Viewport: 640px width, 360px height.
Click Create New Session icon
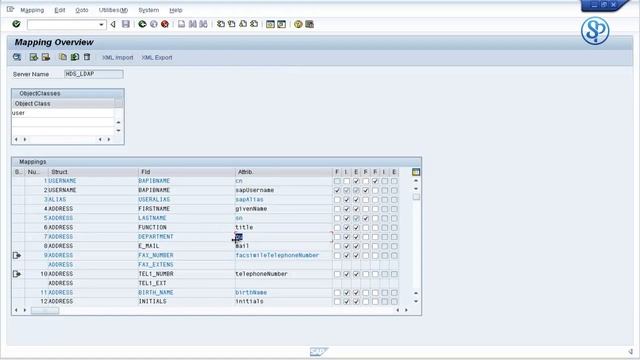pyautogui.click(x=270, y=24)
